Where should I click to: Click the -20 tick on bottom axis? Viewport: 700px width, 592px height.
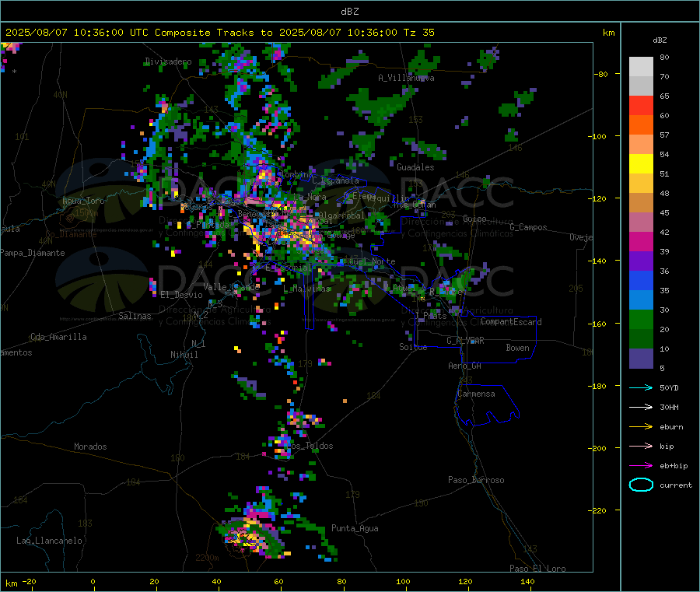29,581
